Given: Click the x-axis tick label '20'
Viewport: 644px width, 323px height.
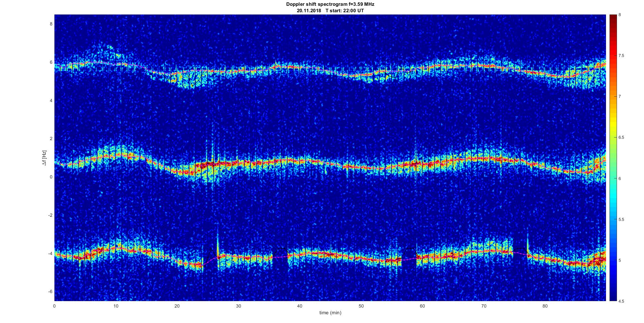Looking at the screenshot, I should click(177, 306).
